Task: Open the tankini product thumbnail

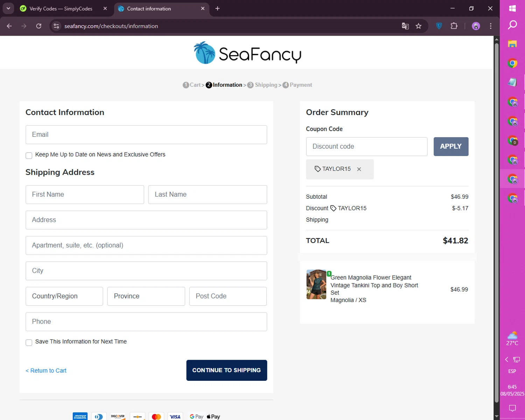Action: click(x=316, y=284)
